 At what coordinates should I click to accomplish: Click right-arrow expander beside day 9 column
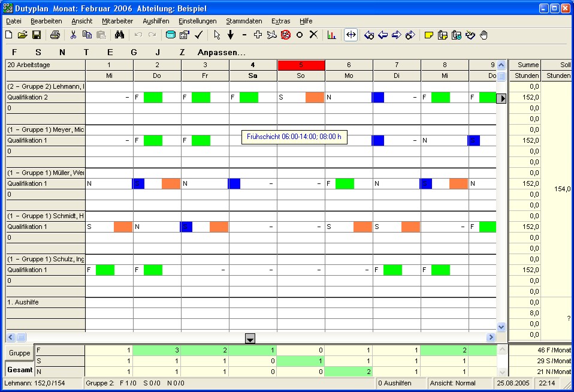(503, 98)
